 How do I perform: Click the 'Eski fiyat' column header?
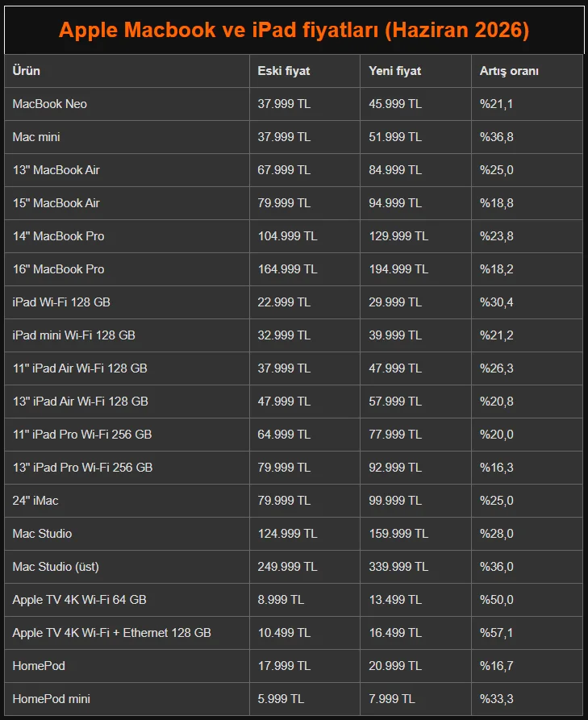tap(283, 71)
